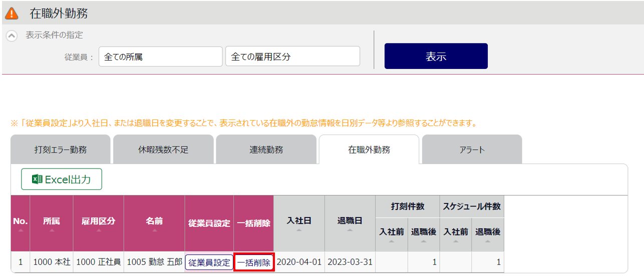Screen dimensions: 644x278
Task: Sort by 名前 column arrow
Action: (x=154, y=230)
